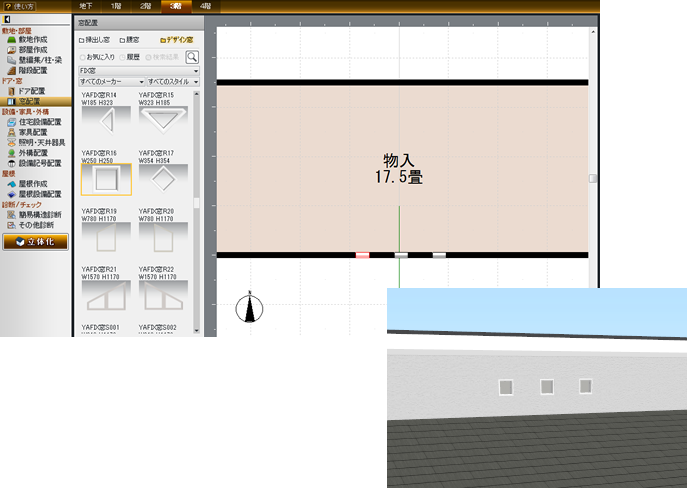The height and width of the screenshot is (488, 687).
Task: Run 簡易構造診断 simple structure diagnosis
Action: click(x=35, y=215)
